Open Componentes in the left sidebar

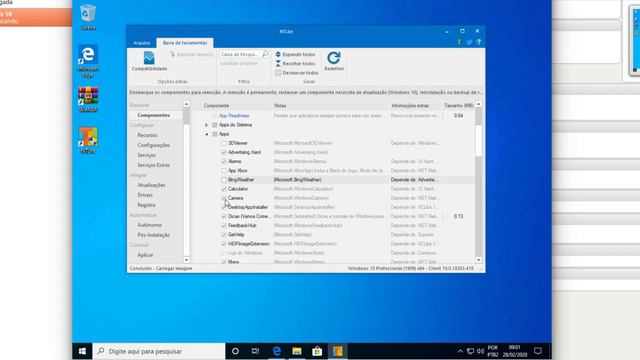tap(153, 115)
